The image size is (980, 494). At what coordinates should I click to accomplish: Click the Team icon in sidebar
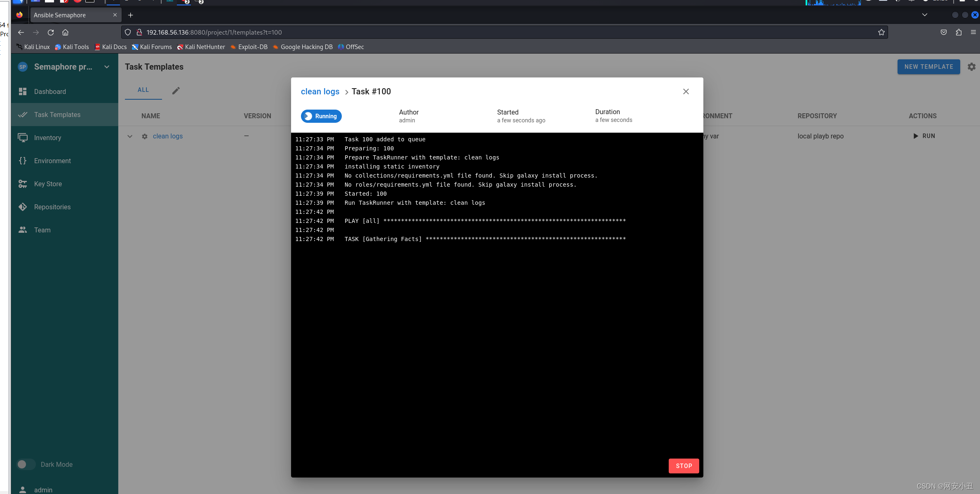tap(24, 230)
